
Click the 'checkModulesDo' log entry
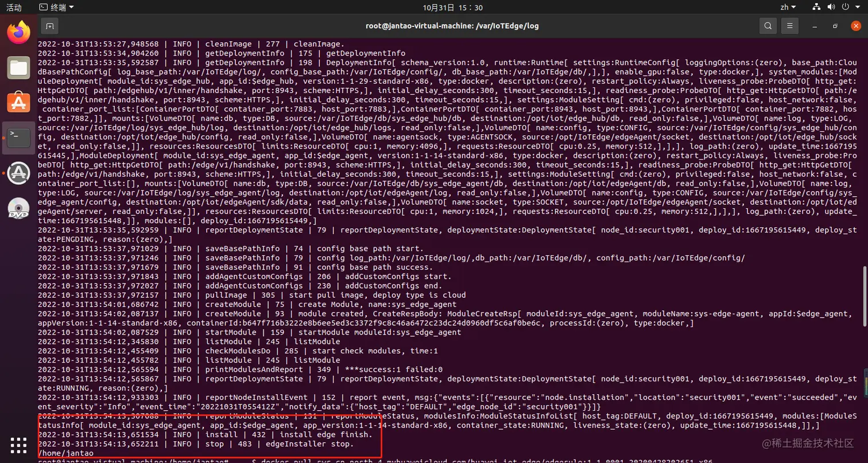(x=238, y=351)
